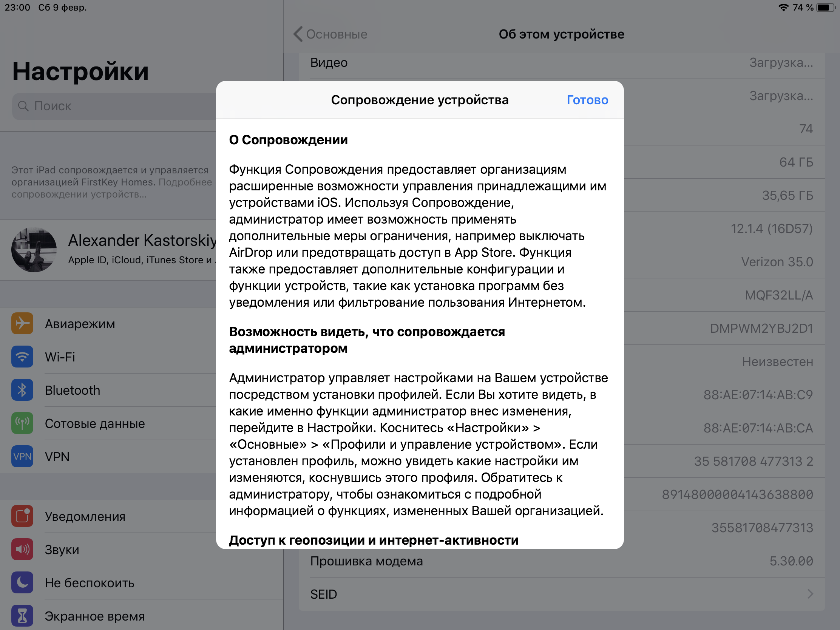Go back to Основные
Image resolution: width=840 pixels, height=630 pixels.
337,34
